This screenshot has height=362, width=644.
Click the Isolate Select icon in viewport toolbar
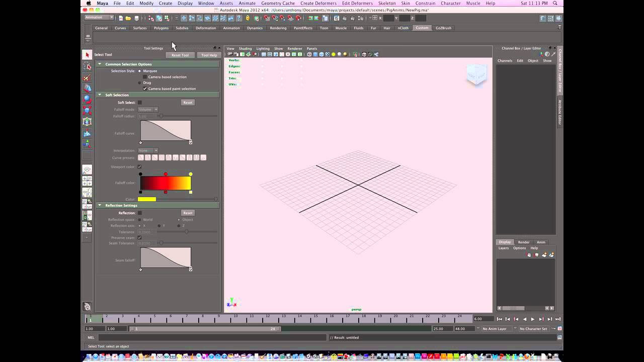tap(355, 54)
